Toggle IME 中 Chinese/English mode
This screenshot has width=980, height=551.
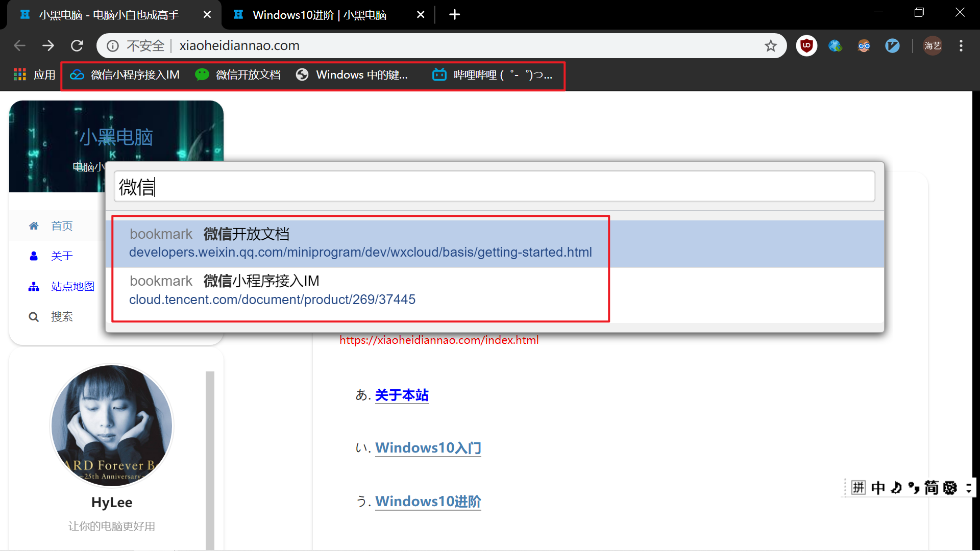click(878, 488)
